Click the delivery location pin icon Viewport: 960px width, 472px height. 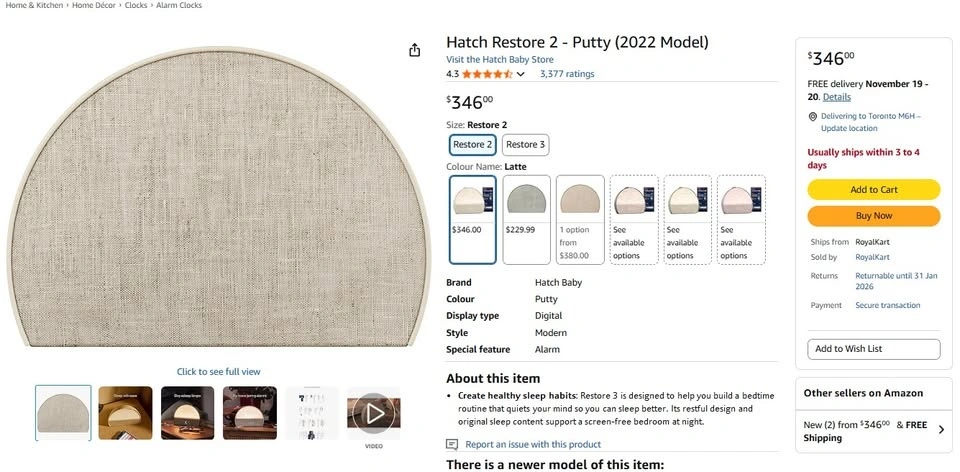point(813,116)
